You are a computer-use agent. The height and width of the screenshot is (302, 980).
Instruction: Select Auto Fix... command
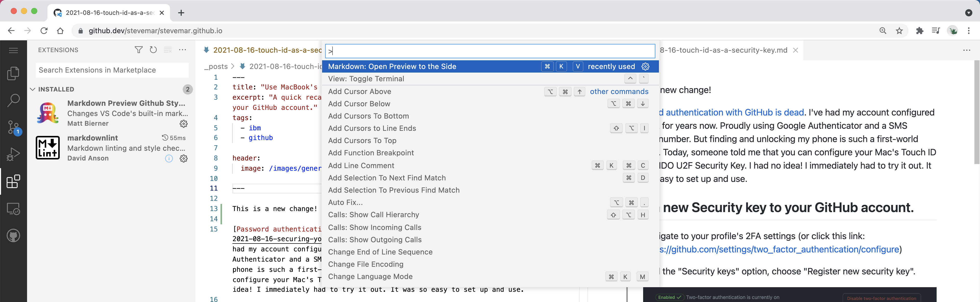pyautogui.click(x=490, y=203)
